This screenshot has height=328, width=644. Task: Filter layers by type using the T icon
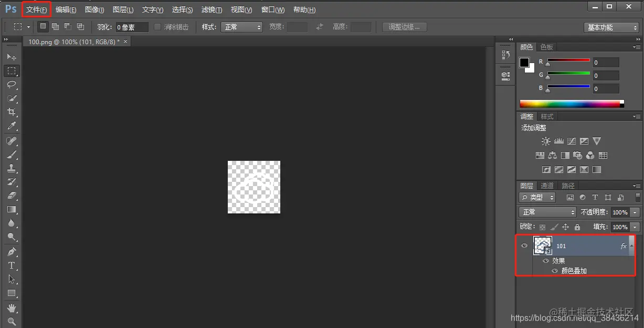click(595, 197)
